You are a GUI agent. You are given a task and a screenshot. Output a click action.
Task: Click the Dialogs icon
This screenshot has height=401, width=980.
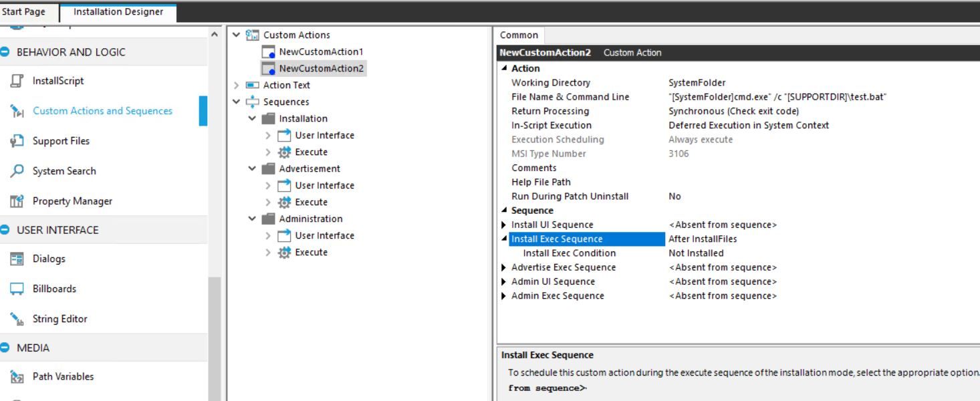pyautogui.click(x=17, y=259)
